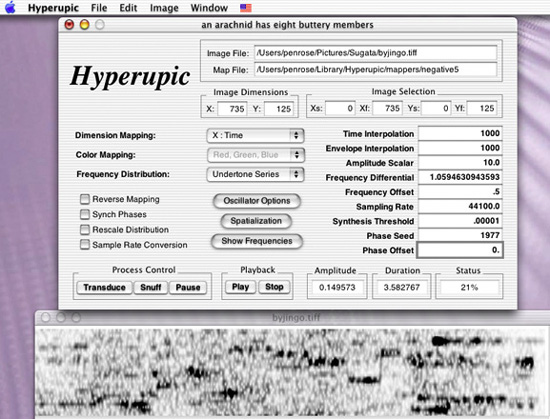Close the Hyperupic main window

pyautogui.click(x=69, y=25)
